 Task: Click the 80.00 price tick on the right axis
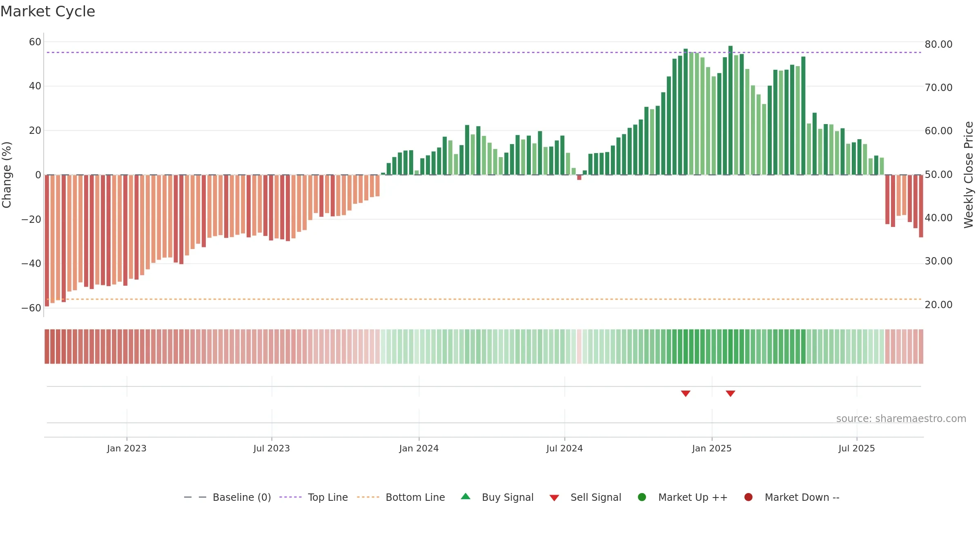[938, 44]
